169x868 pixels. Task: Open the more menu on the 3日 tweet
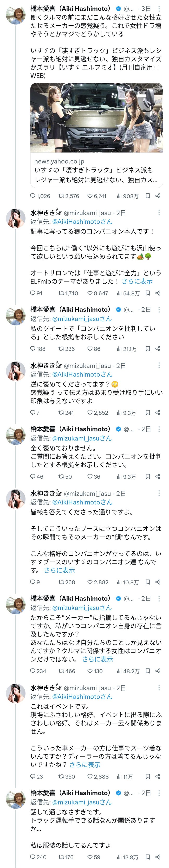159,8
